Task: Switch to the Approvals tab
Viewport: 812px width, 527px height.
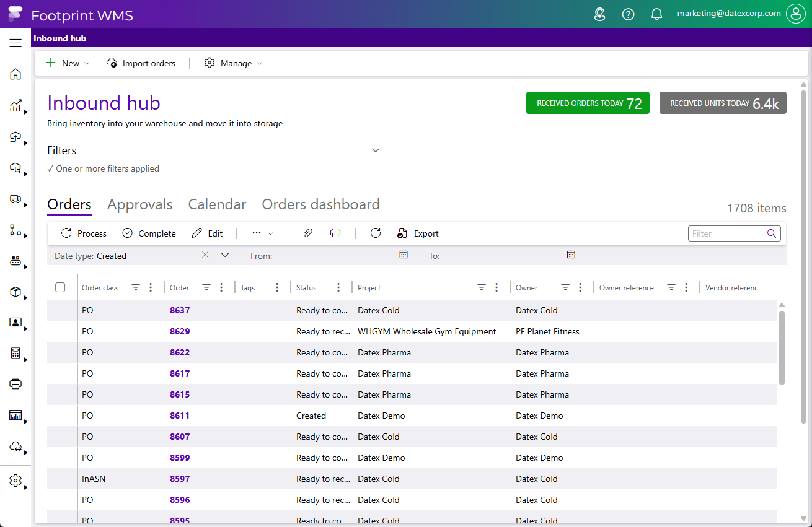Action: [139, 204]
